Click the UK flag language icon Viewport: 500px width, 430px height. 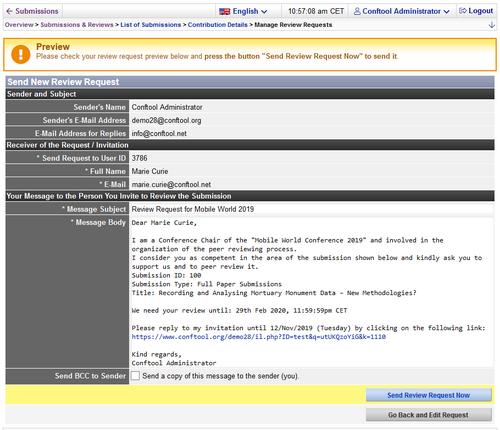click(224, 12)
